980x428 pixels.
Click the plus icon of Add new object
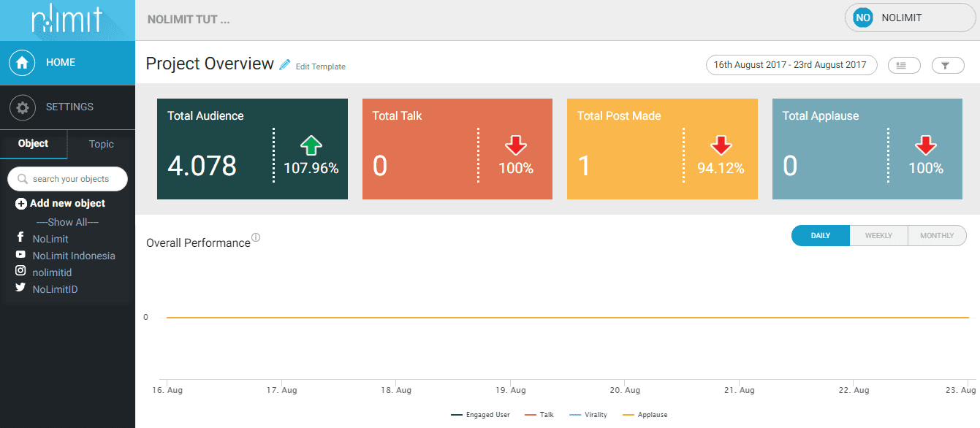(21, 204)
